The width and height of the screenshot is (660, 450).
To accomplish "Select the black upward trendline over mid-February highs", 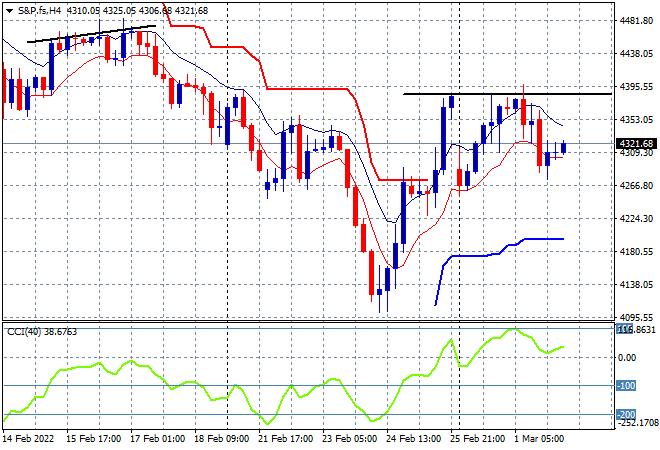I will tap(91, 34).
